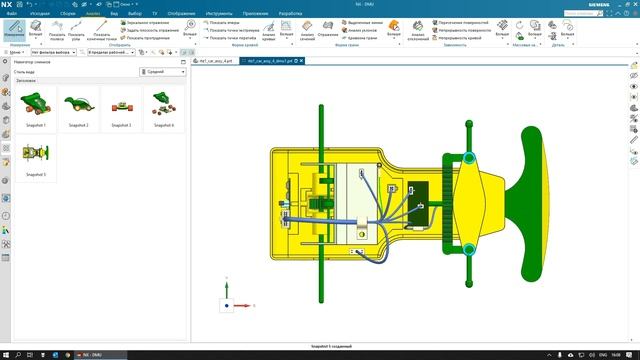Open resource bar settings gear icon
Image resolution: width=640 pixels, height=360 pixels.
5,61
